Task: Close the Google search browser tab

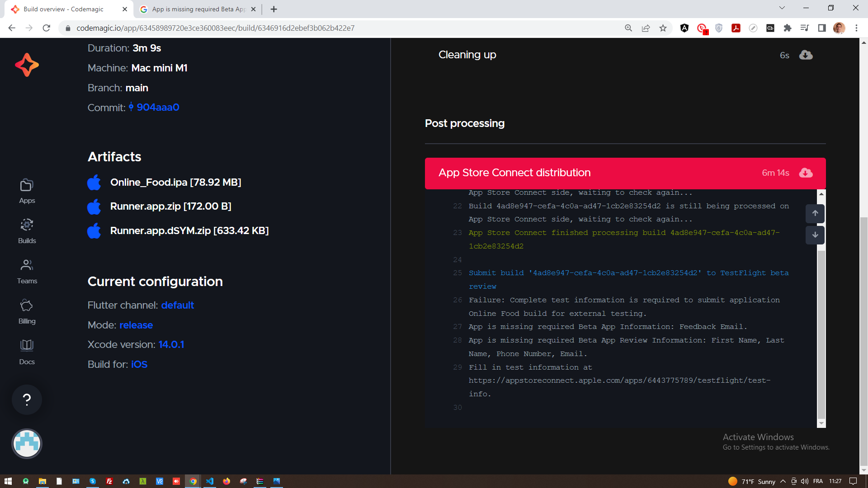Action: 253,9
